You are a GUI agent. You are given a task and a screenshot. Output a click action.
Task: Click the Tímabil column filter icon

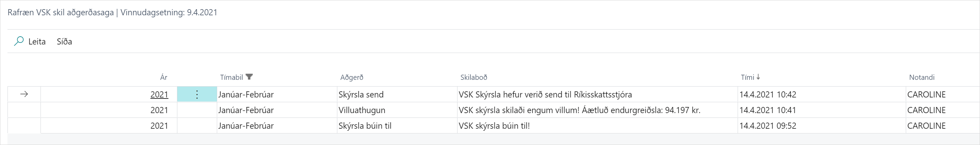click(249, 77)
